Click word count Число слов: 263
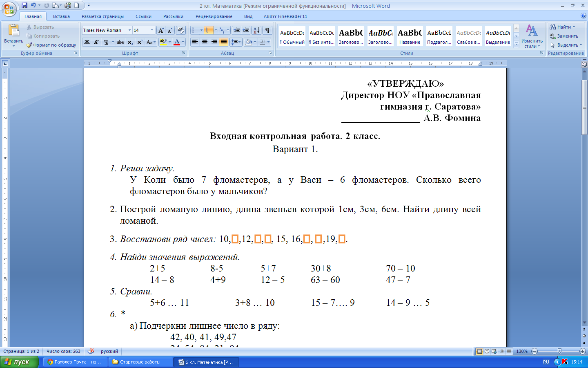The width and height of the screenshot is (588, 368). [63, 351]
